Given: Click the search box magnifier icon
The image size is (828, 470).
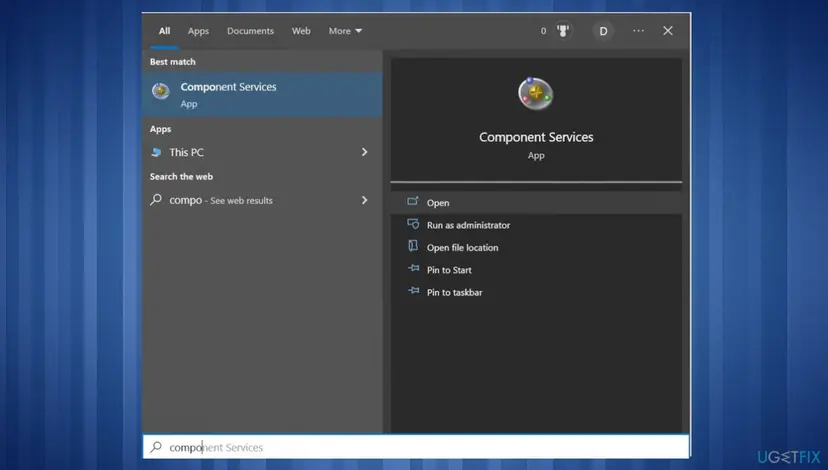Looking at the screenshot, I should [x=156, y=447].
